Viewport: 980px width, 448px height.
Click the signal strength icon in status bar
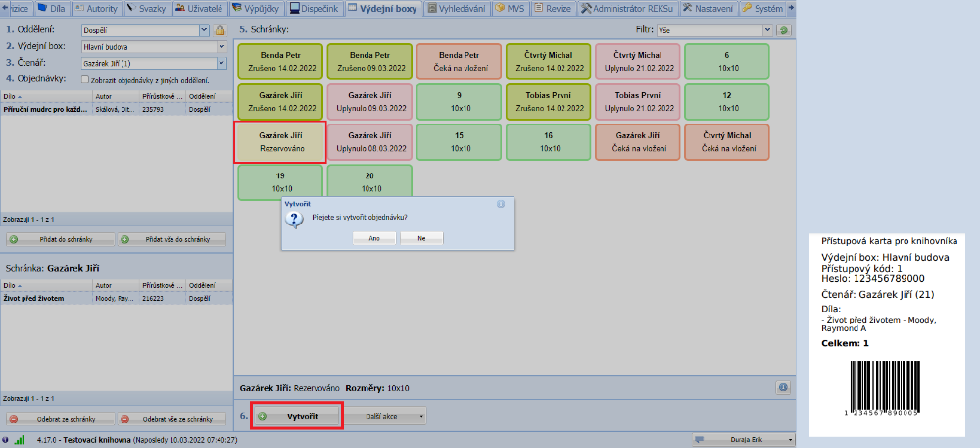(20, 440)
